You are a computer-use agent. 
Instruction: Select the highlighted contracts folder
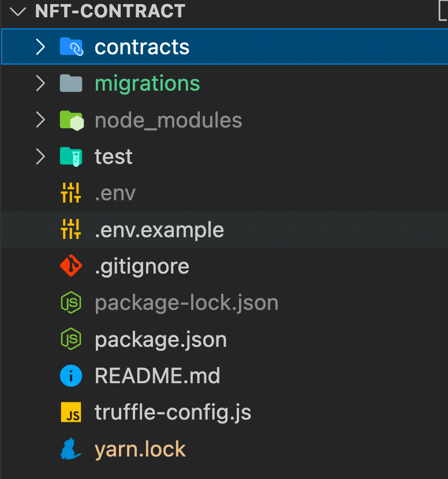click(141, 47)
